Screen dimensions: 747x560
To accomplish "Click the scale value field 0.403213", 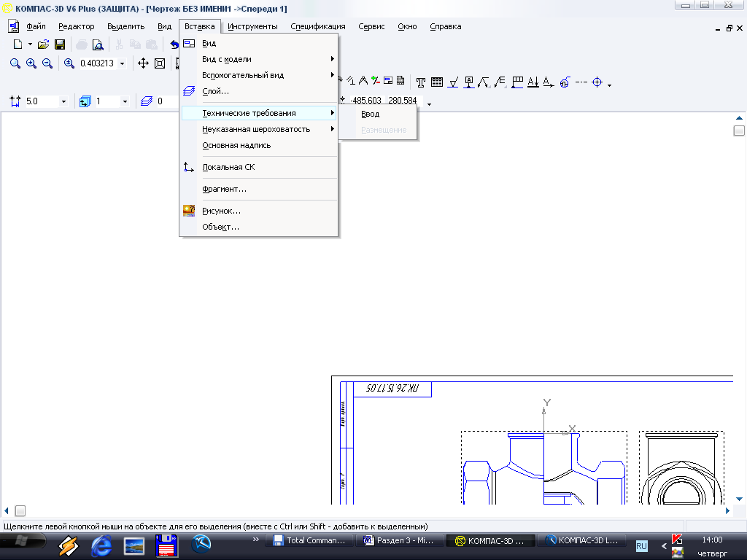I will 97,63.
